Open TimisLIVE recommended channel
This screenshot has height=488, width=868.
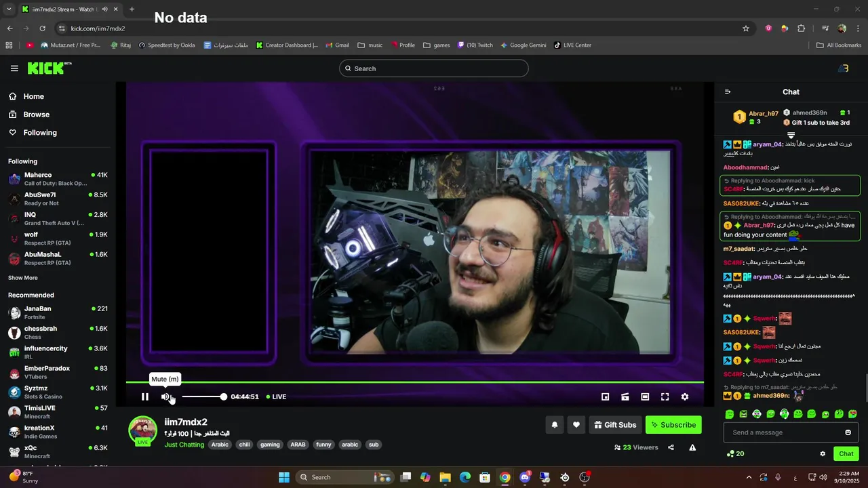pos(58,411)
